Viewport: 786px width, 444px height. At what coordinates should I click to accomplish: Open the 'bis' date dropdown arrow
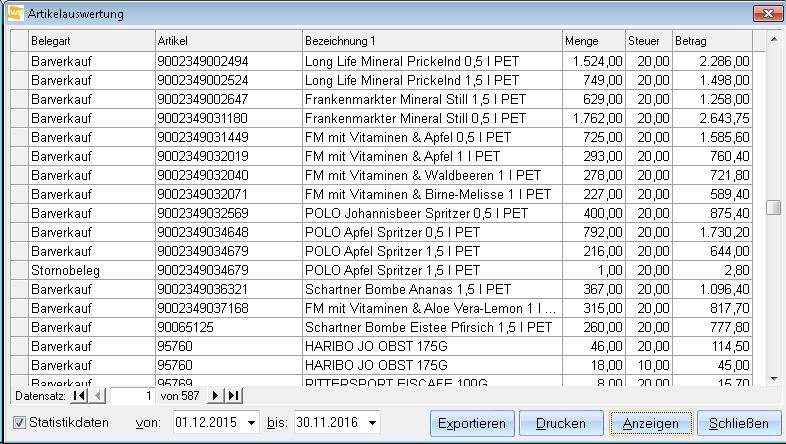tap(372, 422)
